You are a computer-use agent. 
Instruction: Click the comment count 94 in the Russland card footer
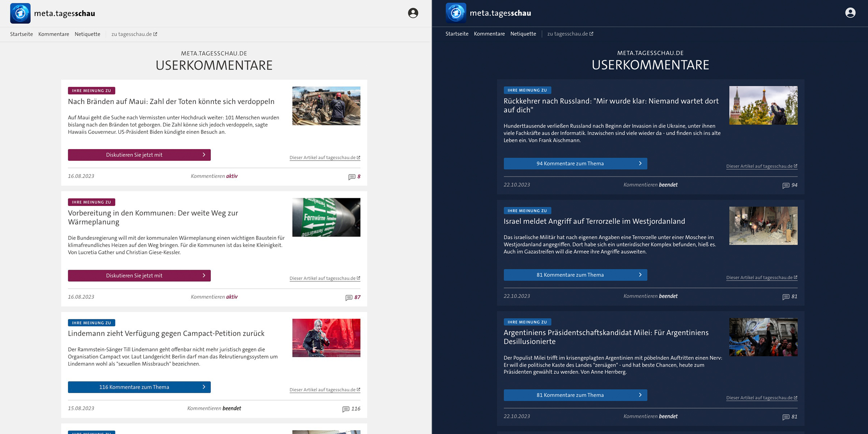coord(794,185)
